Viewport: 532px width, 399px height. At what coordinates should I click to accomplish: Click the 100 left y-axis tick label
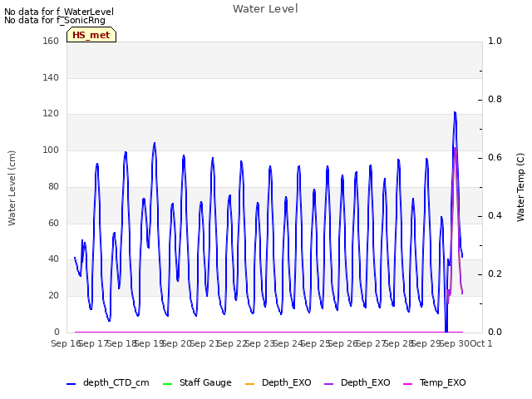point(51,150)
